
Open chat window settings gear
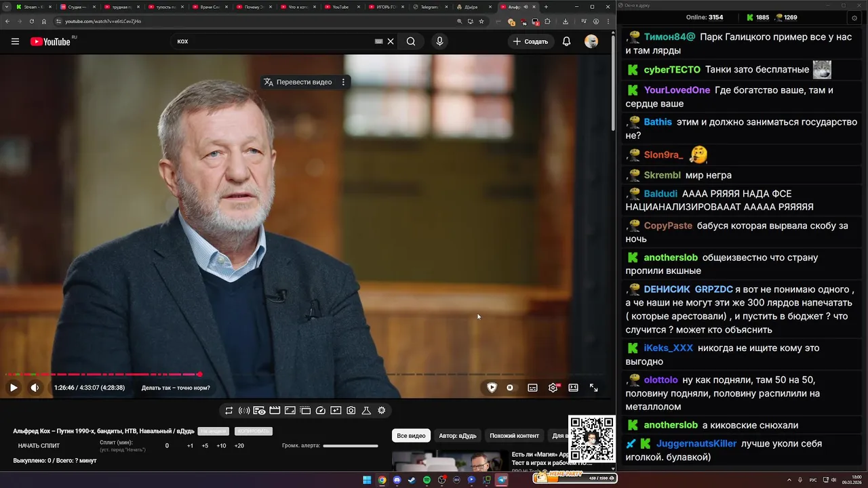point(854,18)
